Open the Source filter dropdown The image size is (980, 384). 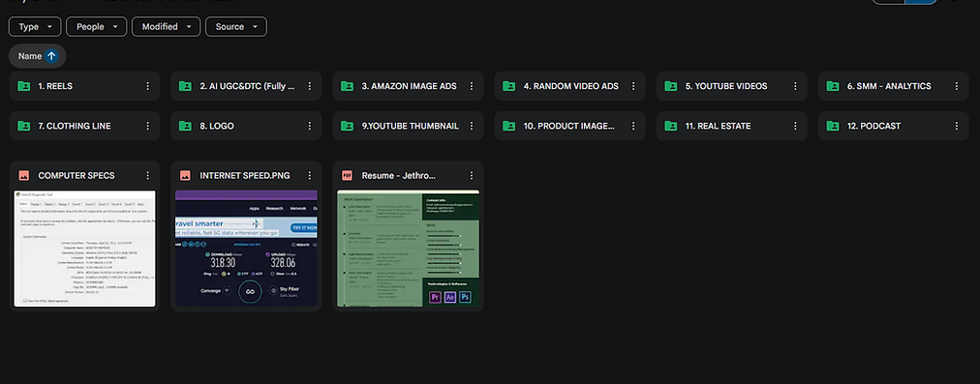click(236, 27)
